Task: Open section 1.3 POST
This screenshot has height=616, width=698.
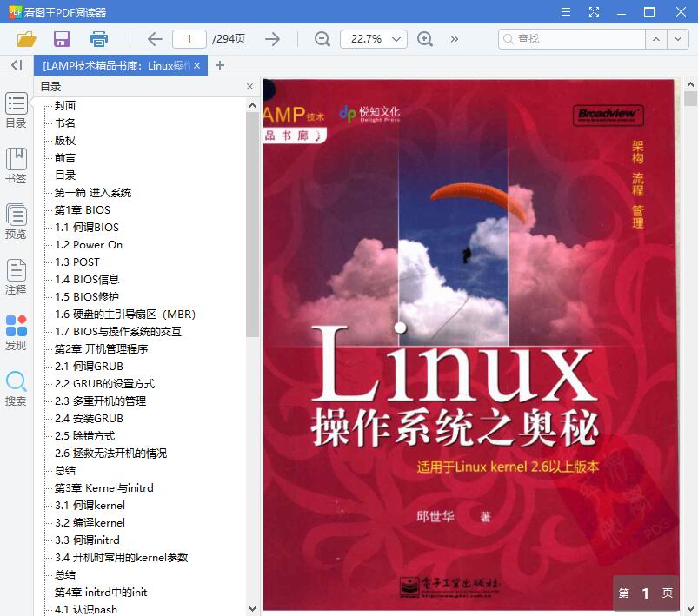Action: pyautogui.click(x=77, y=262)
